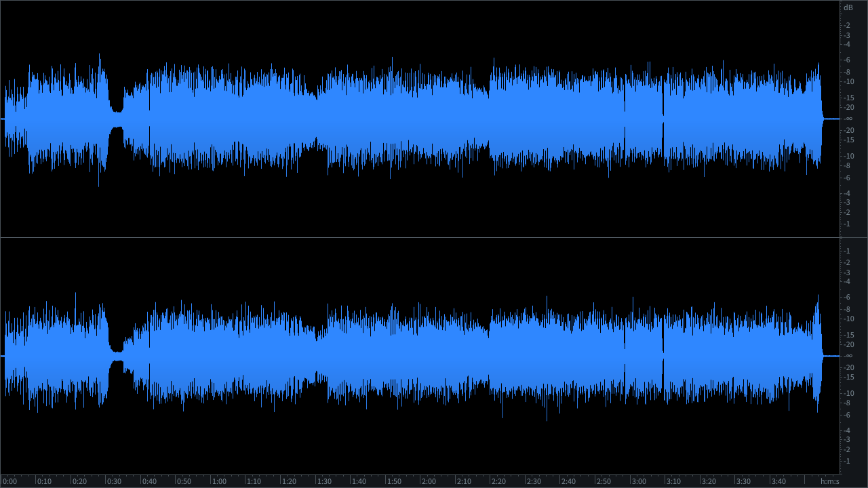Click the 1:50 timeline mark
Viewport: 868px width, 488px height.
394,481
